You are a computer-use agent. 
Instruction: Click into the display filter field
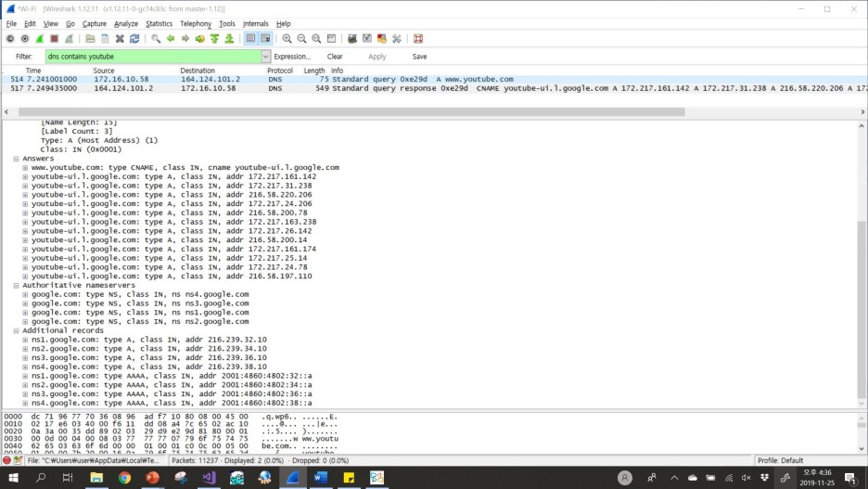click(x=153, y=57)
